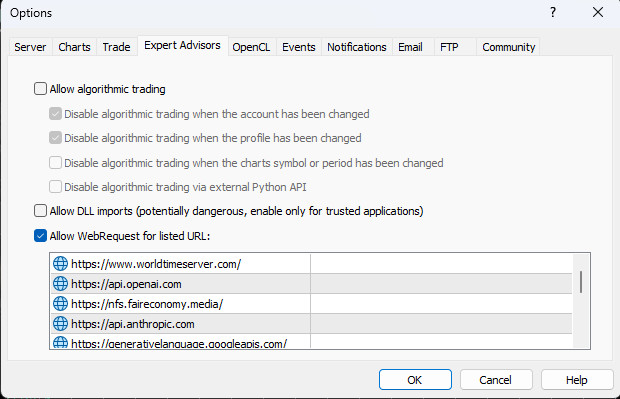Viewport: 620px width, 399px height.
Task: Close the Options dialog
Action: click(598, 13)
